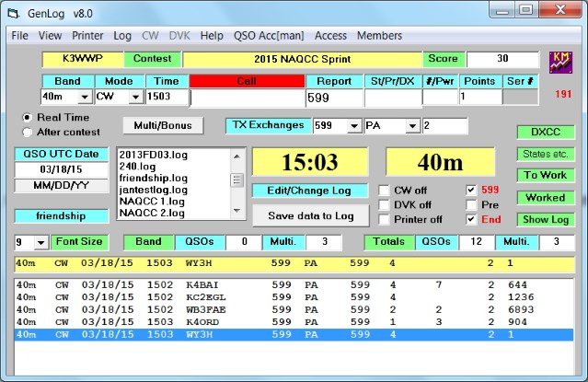Open the QSO Acc[man] menu
Viewport: 588px width, 382px height.
(x=270, y=35)
